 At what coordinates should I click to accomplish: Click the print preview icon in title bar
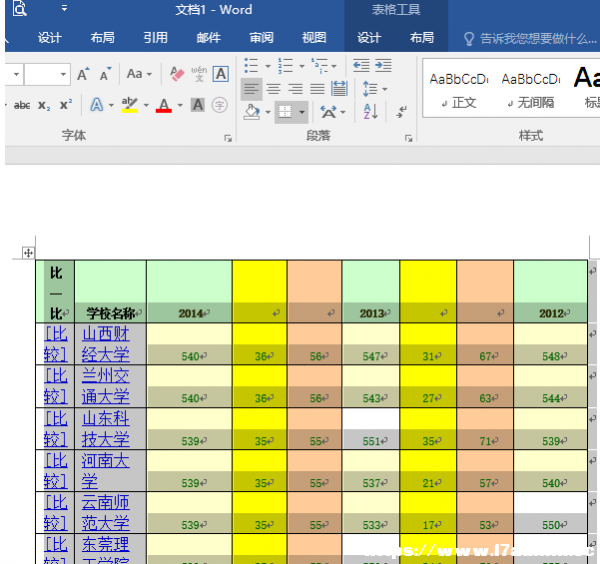pyautogui.click(x=19, y=8)
